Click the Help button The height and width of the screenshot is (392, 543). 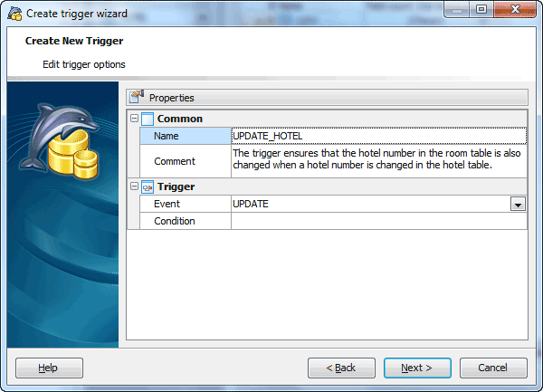coord(49,368)
